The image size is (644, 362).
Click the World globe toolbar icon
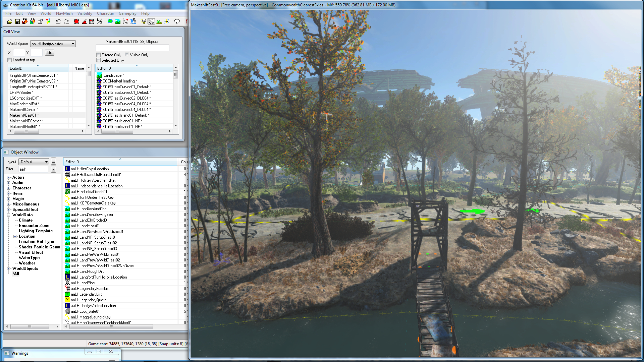pos(110,21)
